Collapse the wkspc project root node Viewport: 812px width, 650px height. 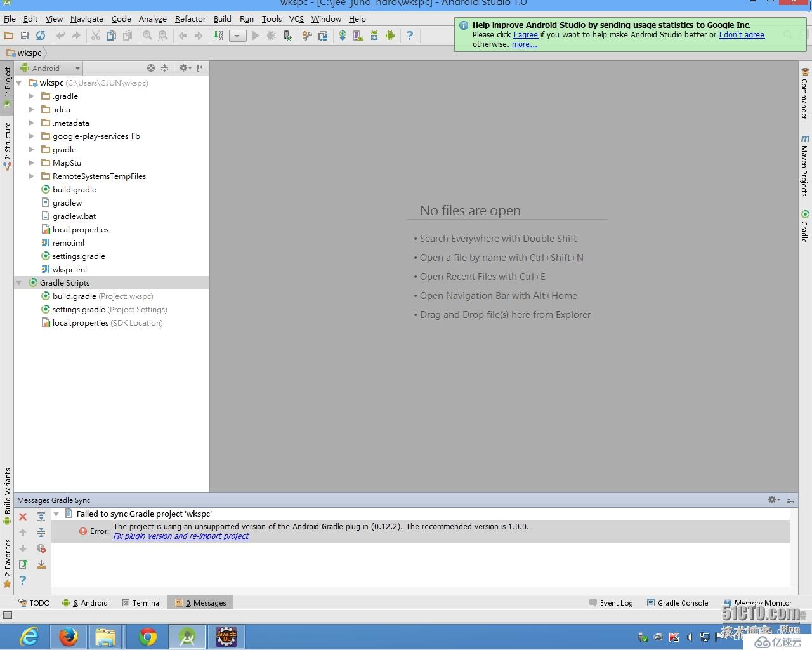(x=19, y=83)
